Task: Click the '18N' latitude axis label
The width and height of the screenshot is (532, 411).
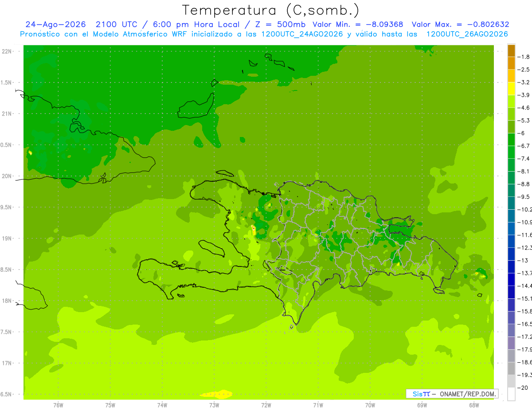Action: (8, 301)
